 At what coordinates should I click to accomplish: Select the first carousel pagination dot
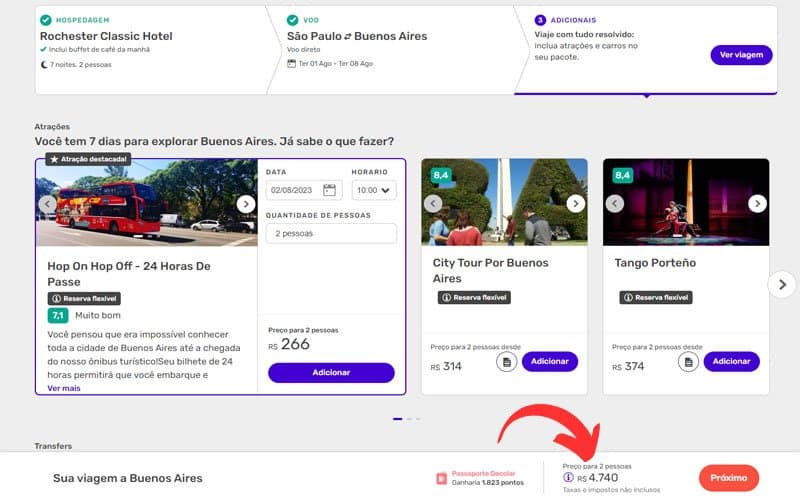click(x=397, y=419)
